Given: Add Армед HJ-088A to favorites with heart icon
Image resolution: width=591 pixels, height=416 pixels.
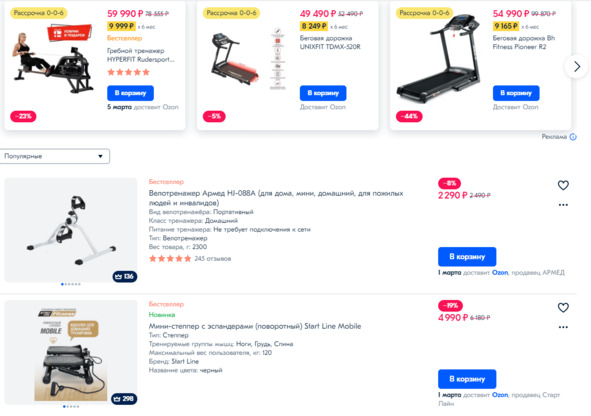Looking at the screenshot, I should (563, 185).
